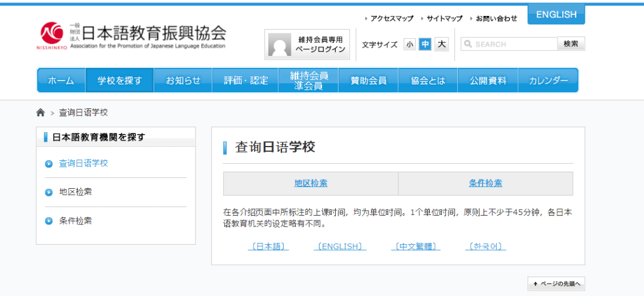Switch page language to 〔한국어〕

(x=485, y=247)
